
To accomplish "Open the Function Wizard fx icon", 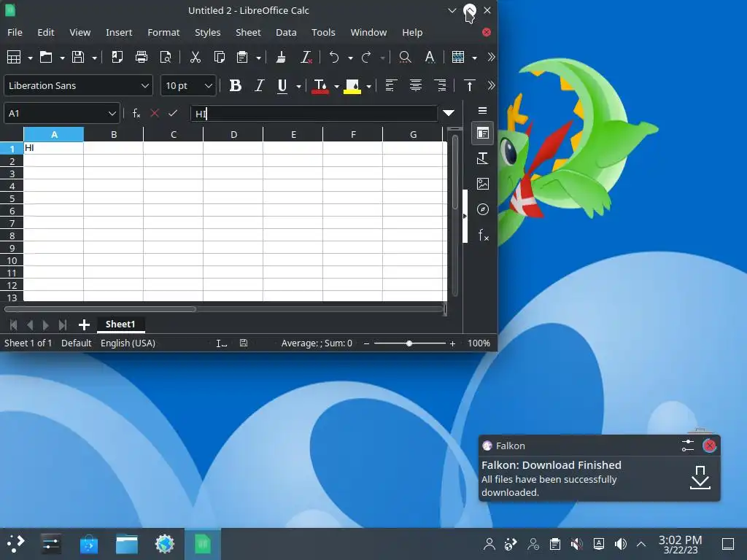I will (x=136, y=113).
